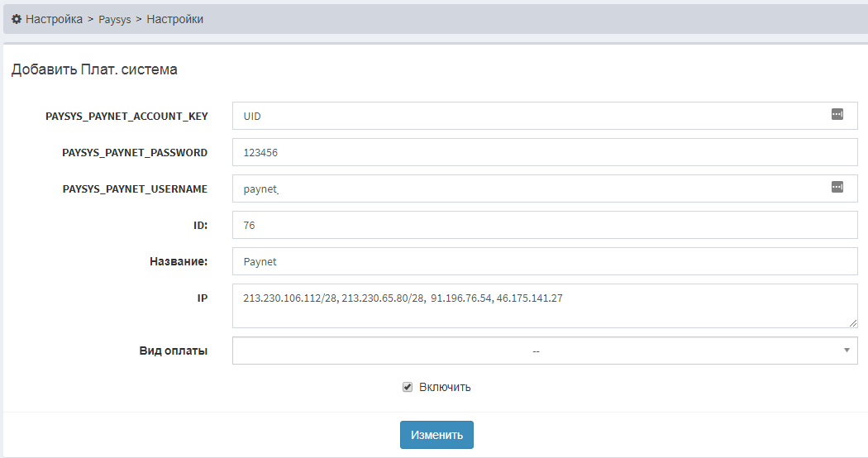Click the PAYSYS_PAYNET_PASSWORD field with 123456
The height and width of the screenshot is (458, 868).
click(x=544, y=153)
